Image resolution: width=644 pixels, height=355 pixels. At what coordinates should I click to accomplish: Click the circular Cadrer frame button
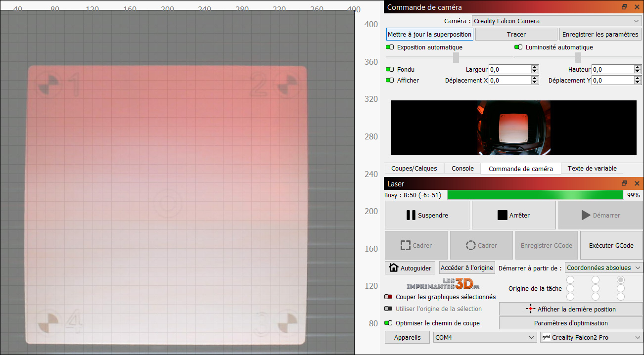(x=481, y=245)
